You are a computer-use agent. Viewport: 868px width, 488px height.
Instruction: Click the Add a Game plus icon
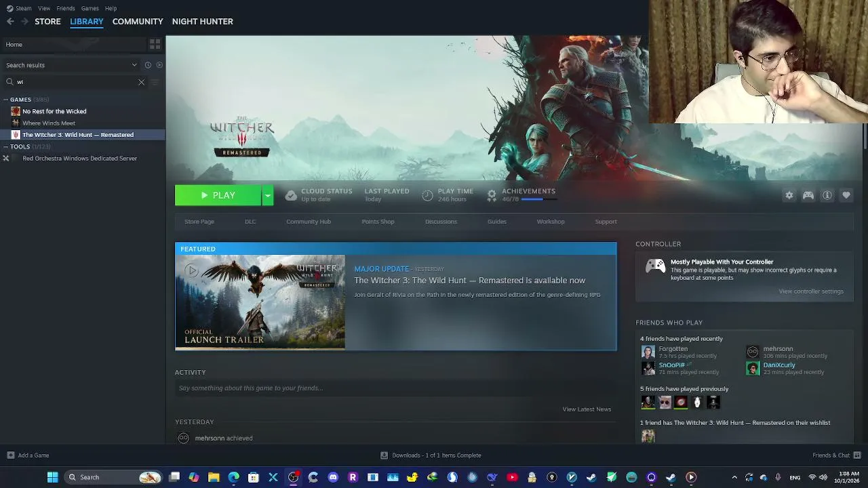tap(10, 455)
